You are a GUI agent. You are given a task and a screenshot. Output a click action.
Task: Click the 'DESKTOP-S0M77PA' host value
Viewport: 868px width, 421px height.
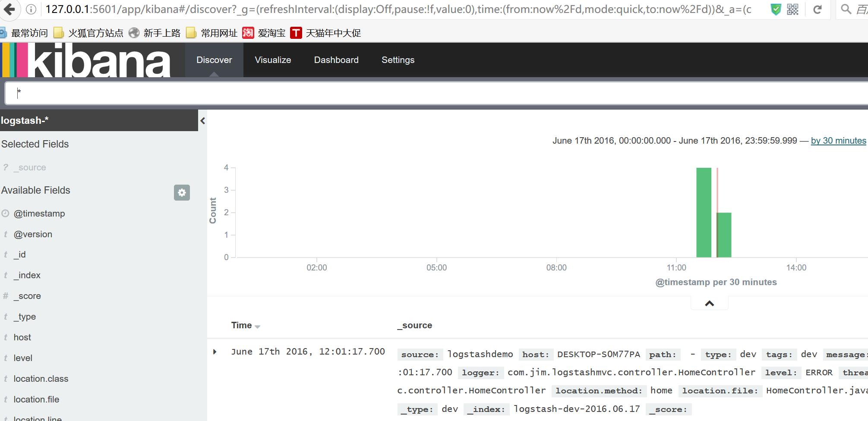[599, 354]
